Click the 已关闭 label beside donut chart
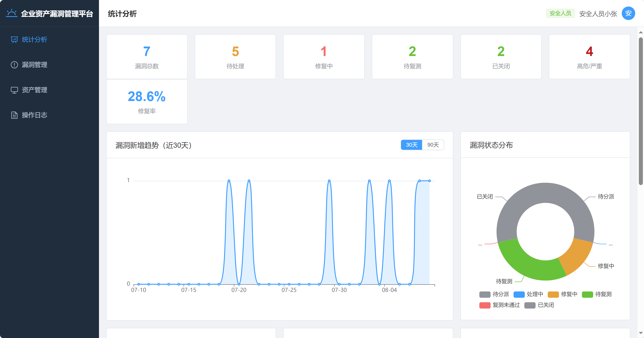This screenshot has height=338, width=644. point(485,197)
